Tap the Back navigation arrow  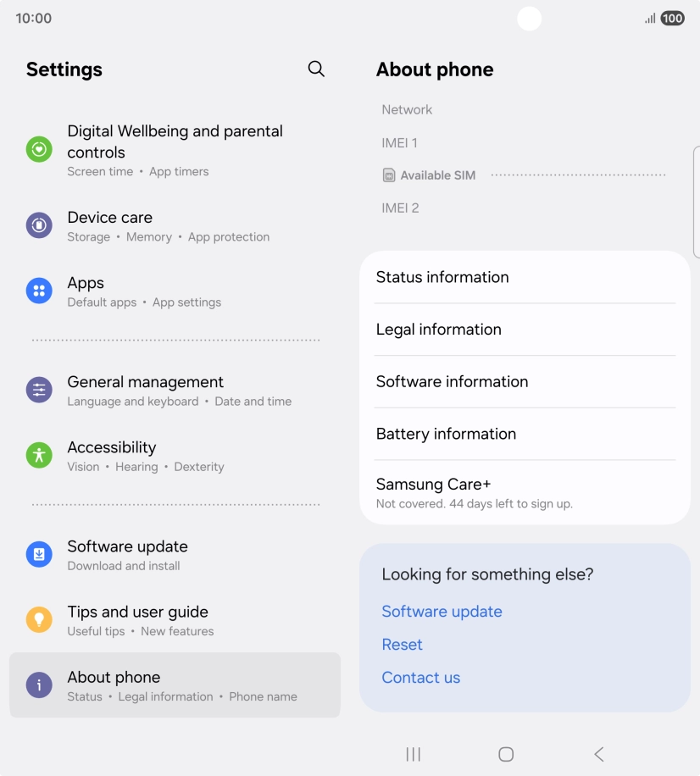tap(599, 754)
